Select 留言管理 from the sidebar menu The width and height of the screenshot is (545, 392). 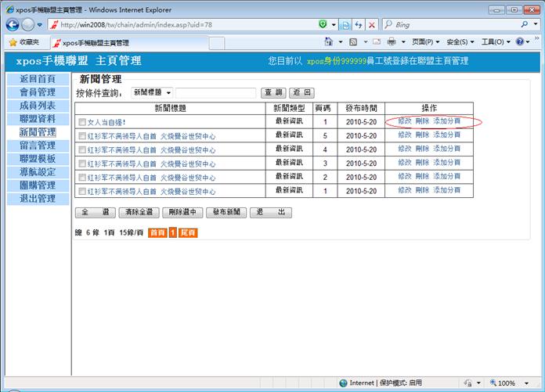click(38, 146)
